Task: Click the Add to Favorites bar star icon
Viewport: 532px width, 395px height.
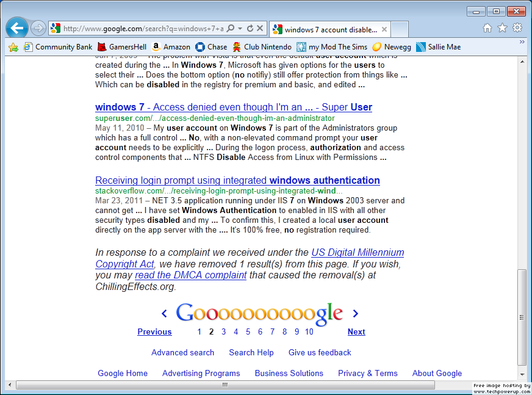Action: pyautogui.click(x=13, y=47)
